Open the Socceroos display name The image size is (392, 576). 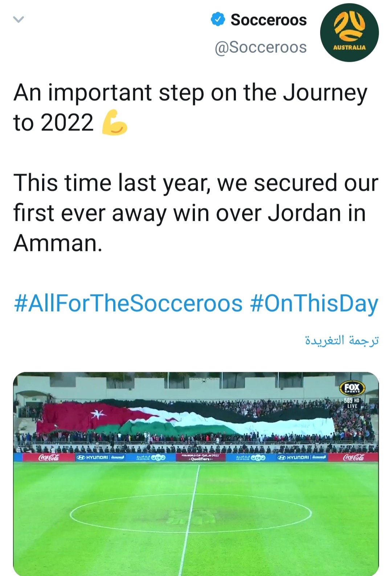coord(269,20)
